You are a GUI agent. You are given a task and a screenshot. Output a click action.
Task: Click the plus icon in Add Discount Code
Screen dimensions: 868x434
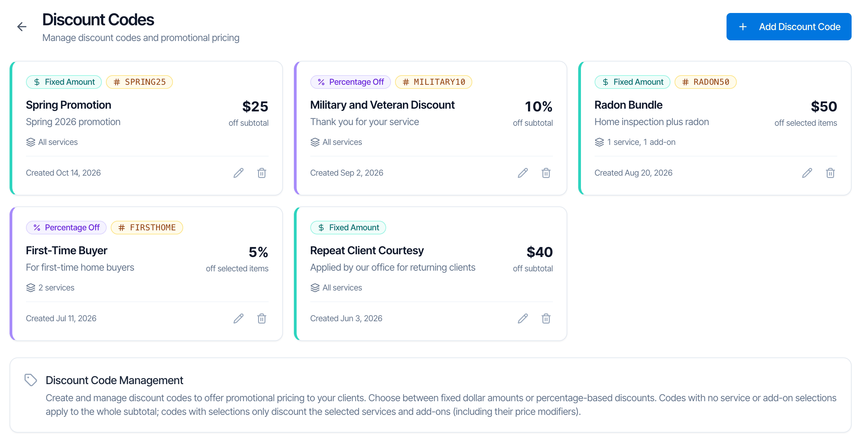[x=743, y=27]
